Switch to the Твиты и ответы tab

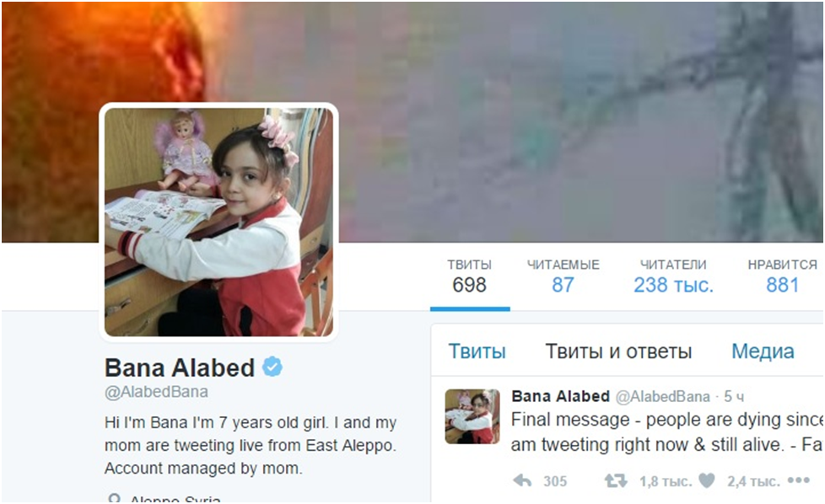click(618, 351)
